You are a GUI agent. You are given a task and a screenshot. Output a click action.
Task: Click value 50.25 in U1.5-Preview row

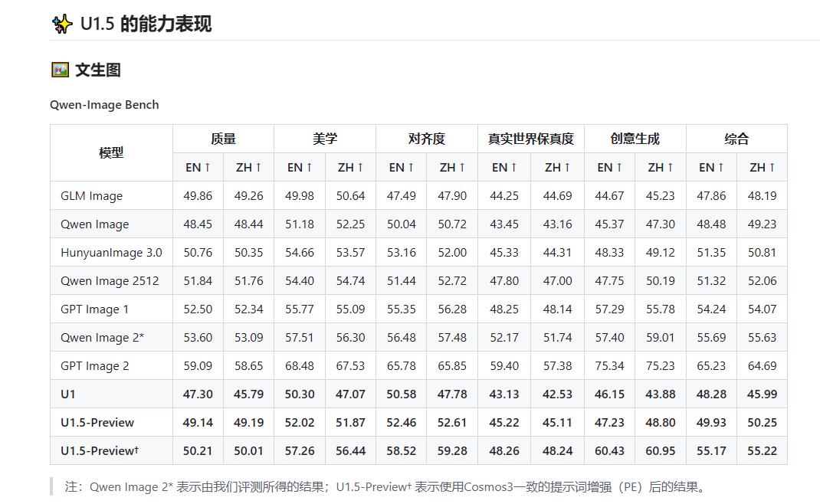click(762, 423)
